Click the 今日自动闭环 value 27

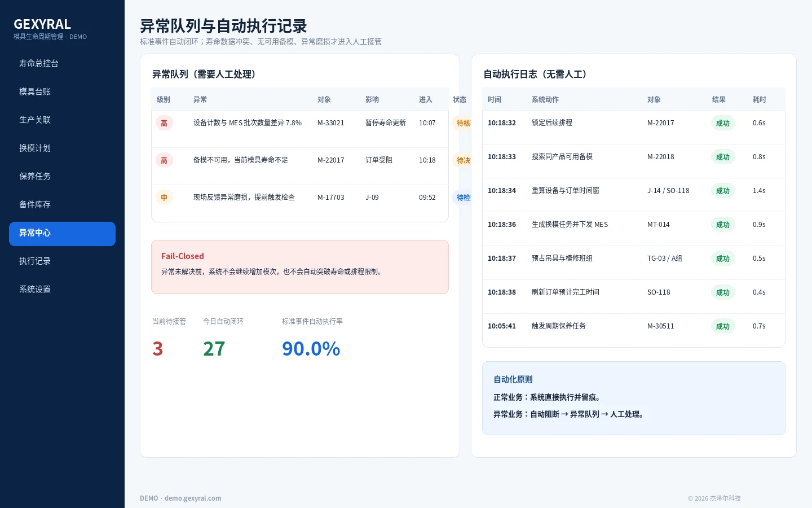click(x=214, y=349)
